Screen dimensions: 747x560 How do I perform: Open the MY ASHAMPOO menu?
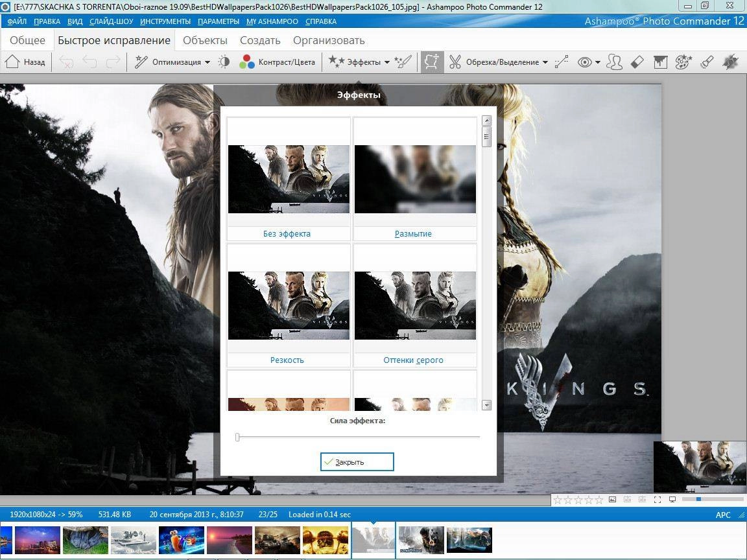(272, 21)
